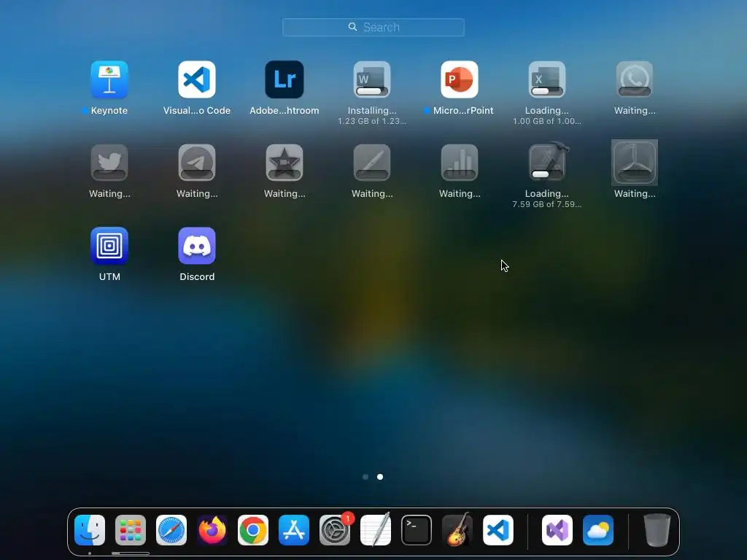Viewport: 747px width, 560px height.
Task: Click the "1.00 GB of 1.00..." text
Action: point(547,121)
